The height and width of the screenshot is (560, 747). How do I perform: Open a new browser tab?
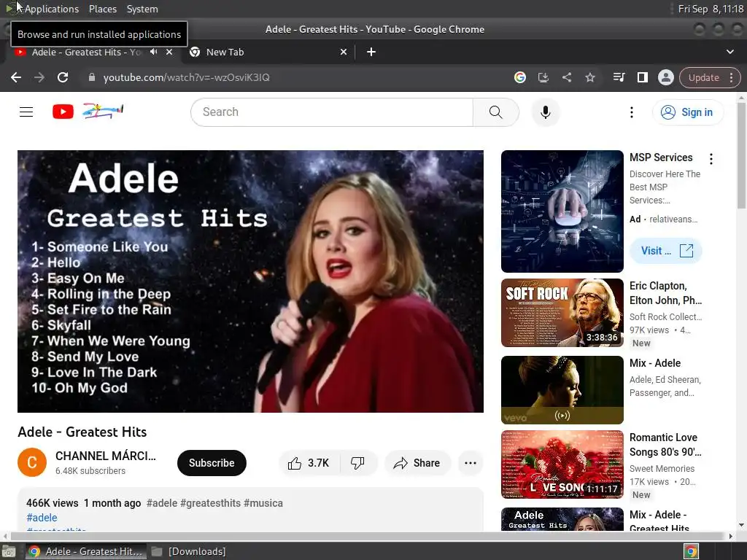pyautogui.click(x=371, y=52)
